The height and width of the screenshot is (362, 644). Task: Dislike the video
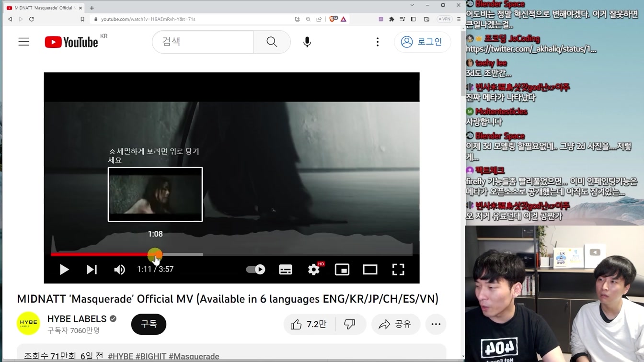[x=350, y=324]
